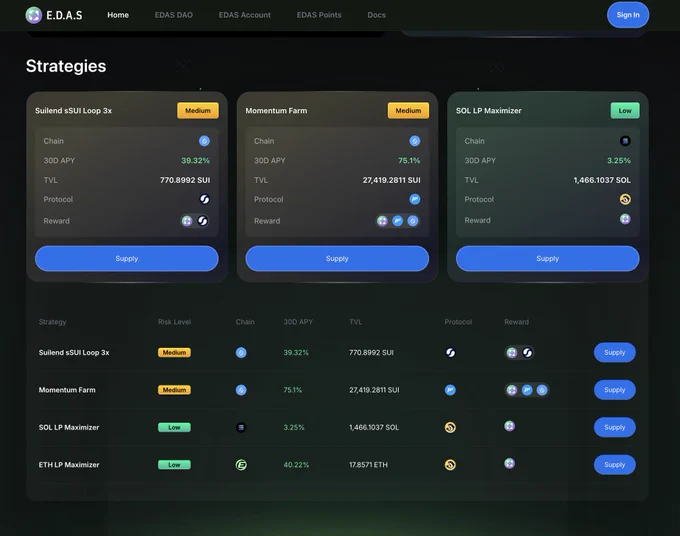Click Momentum reward icon in Momentum Farm row
680x536 pixels.
527,390
